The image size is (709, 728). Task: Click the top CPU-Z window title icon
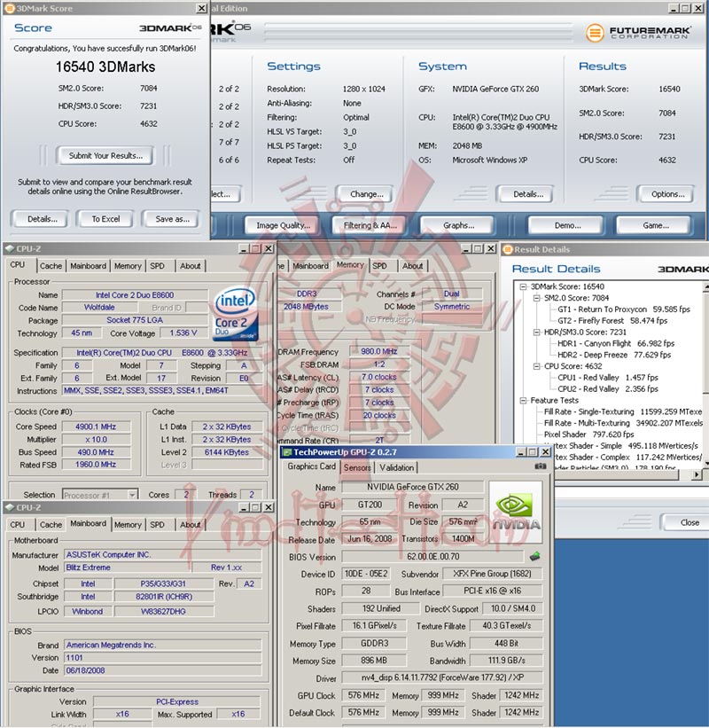pyautogui.click(x=9, y=249)
